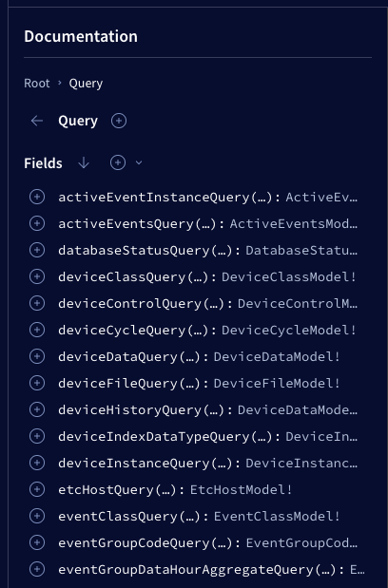Add eventClassQuery field via plus icon
This screenshot has width=388, height=588.
click(x=37, y=516)
